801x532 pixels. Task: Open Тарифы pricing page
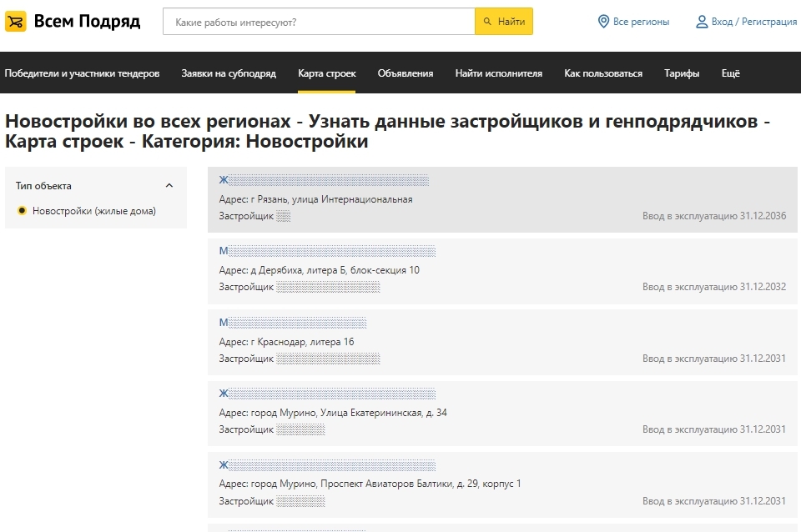click(x=682, y=73)
